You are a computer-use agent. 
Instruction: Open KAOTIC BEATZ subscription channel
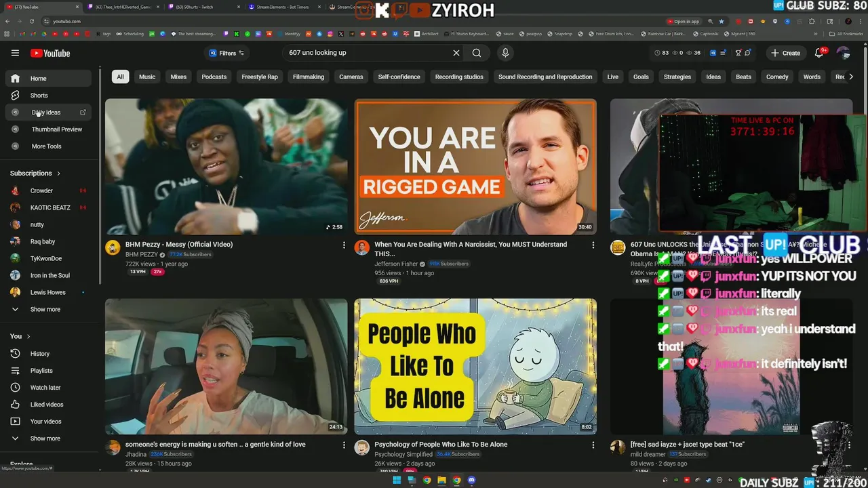click(x=48, y=208)
